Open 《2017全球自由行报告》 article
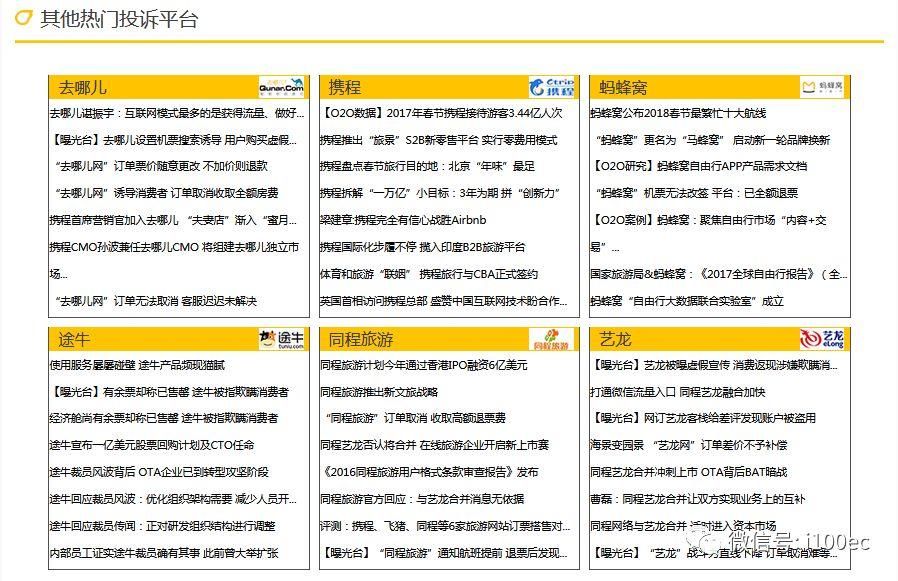 tap(719, 274)
